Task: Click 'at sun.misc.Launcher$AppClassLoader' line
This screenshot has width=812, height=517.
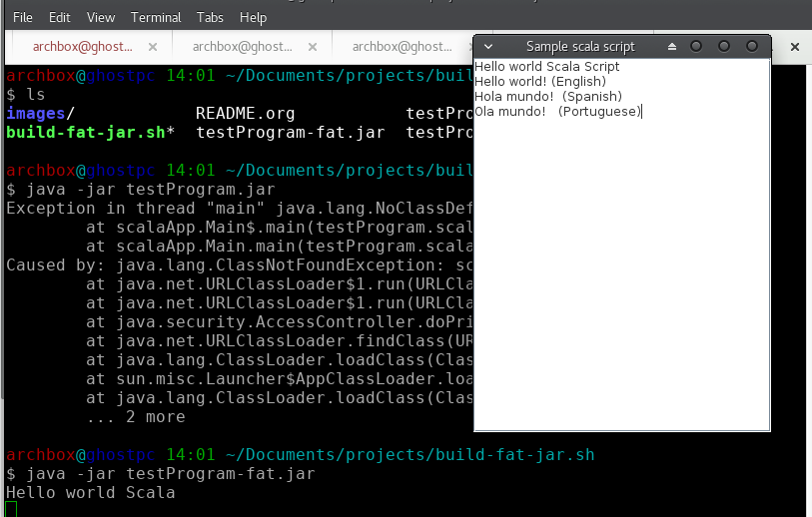Action: pos(280,379)
